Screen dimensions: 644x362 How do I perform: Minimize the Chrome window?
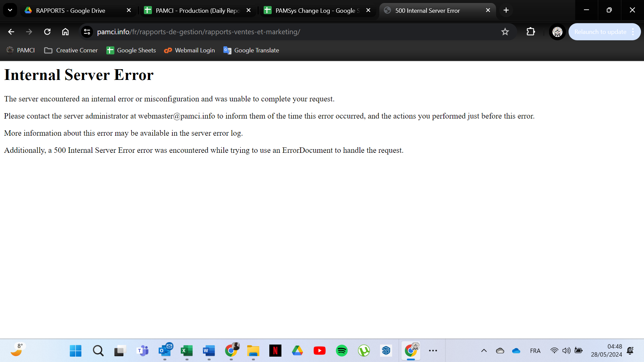point(587,10)
